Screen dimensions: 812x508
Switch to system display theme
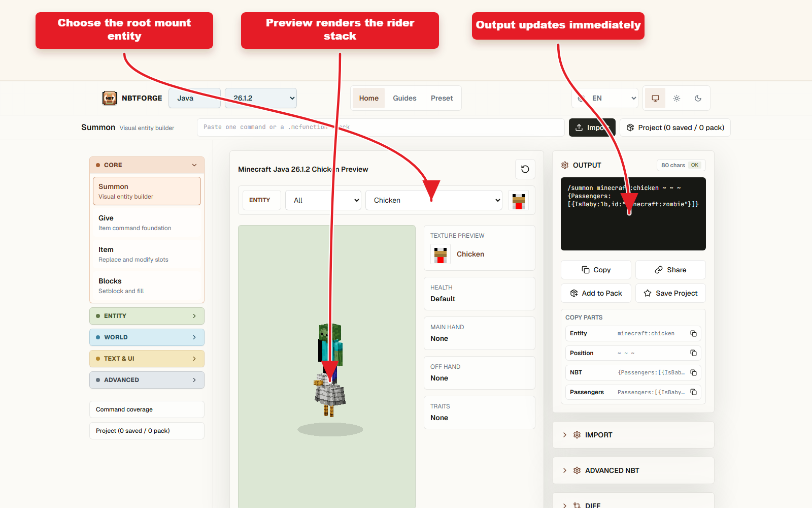(655, 98)
